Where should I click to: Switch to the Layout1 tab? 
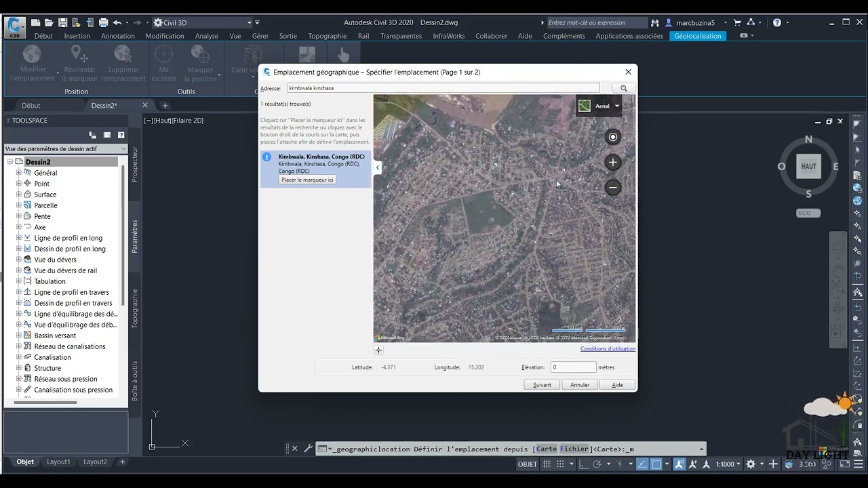(58, 462)
